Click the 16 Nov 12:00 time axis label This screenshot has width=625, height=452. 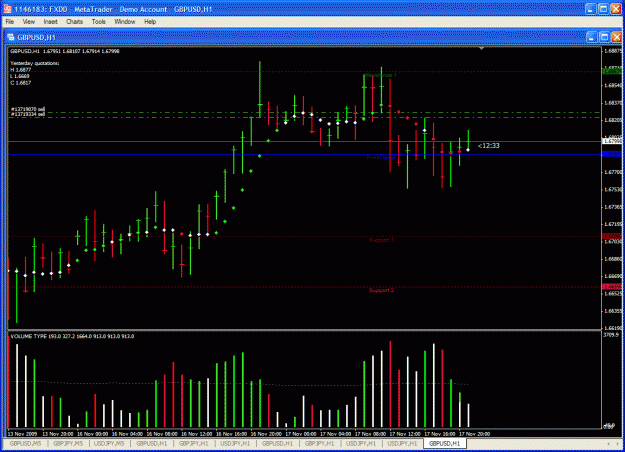(x=197, y=434)
